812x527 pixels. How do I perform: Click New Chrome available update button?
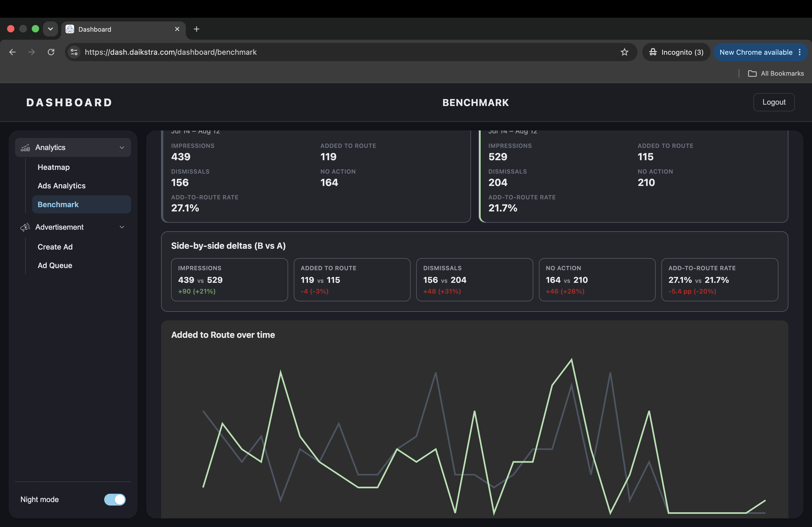coord(760,52)
